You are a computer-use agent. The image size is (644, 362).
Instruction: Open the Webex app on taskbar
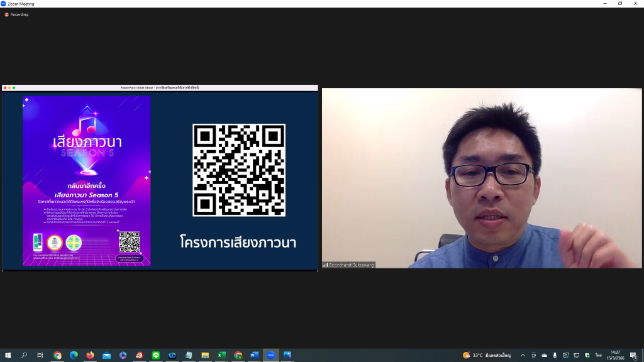point(172,356)
